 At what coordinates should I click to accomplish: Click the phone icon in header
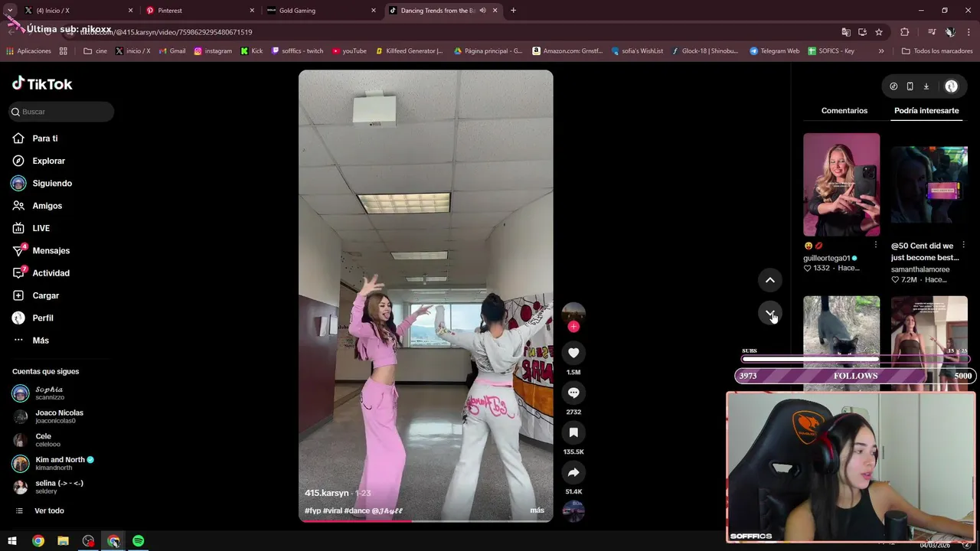click(x=910, y=86)
